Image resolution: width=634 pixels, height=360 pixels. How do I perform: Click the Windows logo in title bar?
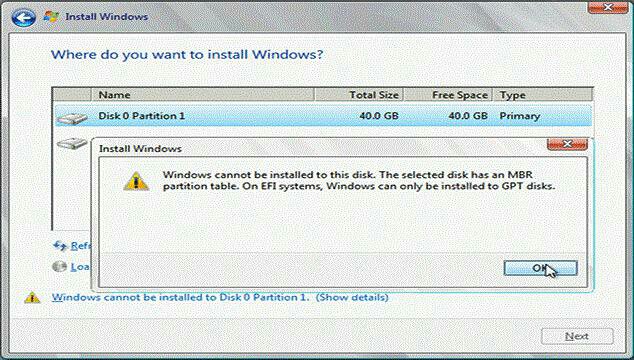[x=51, y=17]
